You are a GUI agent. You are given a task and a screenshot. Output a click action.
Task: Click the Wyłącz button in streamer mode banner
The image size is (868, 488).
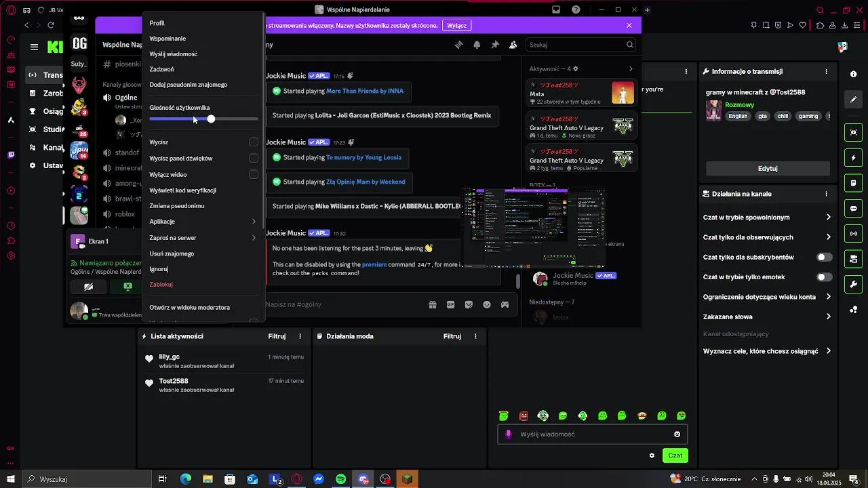[456, 25]
